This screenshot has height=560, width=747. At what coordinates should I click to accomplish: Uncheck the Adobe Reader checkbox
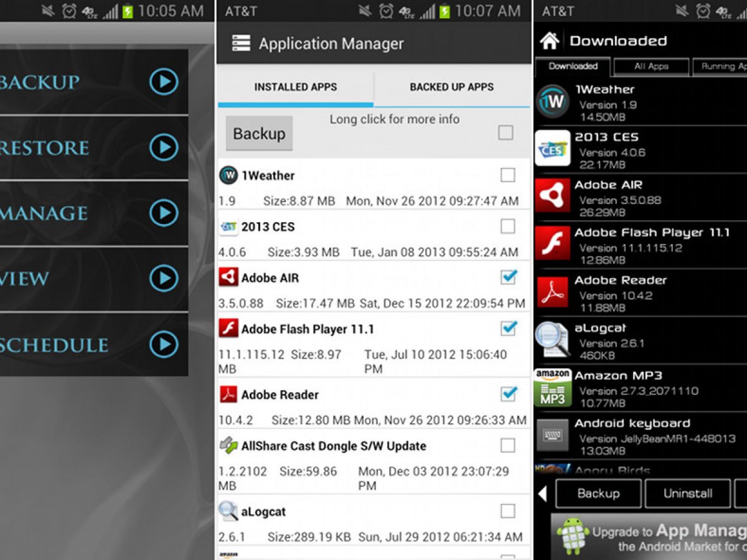508,394
